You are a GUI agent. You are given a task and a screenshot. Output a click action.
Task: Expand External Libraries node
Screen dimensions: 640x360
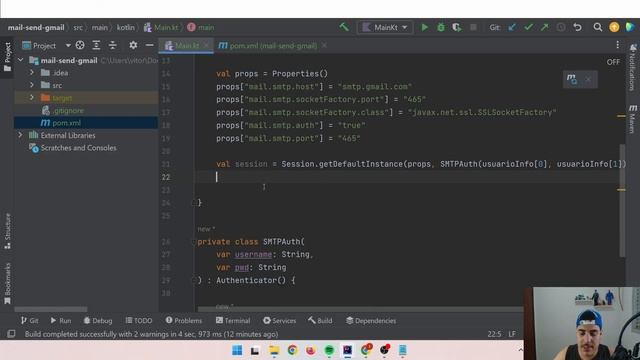click(20, 135)
